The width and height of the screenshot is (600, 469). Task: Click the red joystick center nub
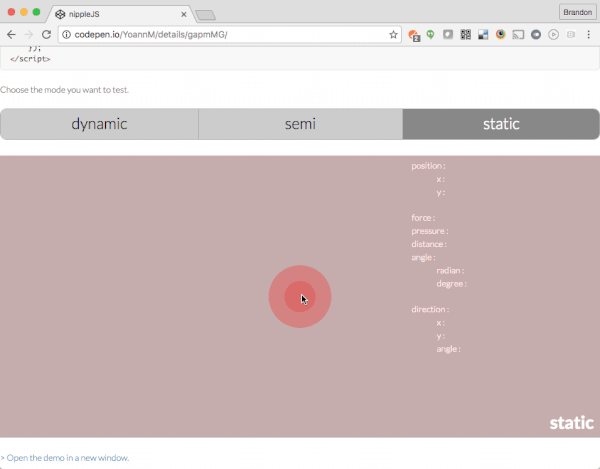click(300, 296)
